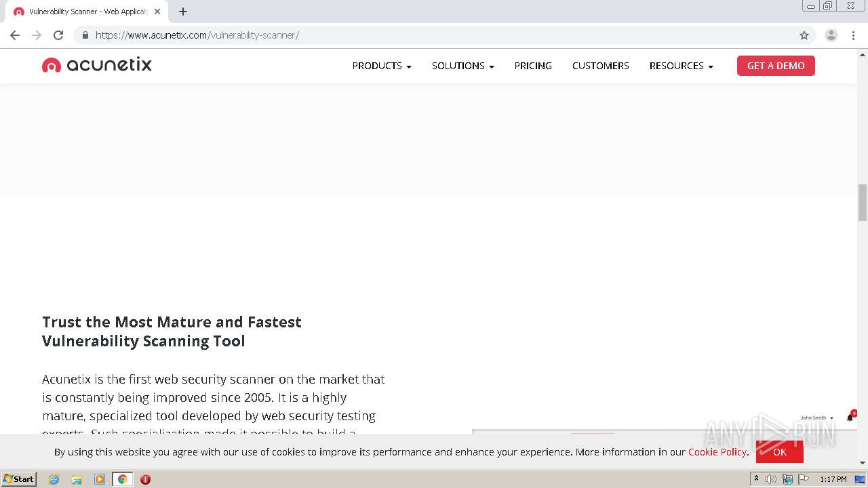Open Chrome three-dot menu
The width and height of the screenshot is (868, 488).
(853, 35)
